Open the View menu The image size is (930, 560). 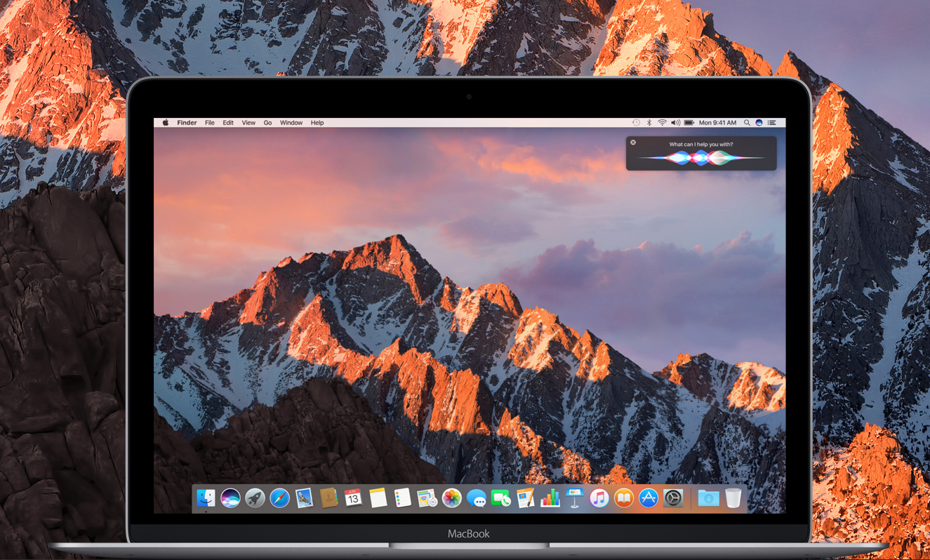pos(248,123)
